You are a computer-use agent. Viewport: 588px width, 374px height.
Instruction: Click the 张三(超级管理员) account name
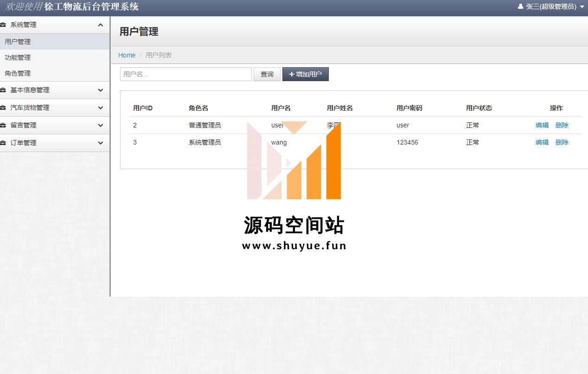[551, 6]
